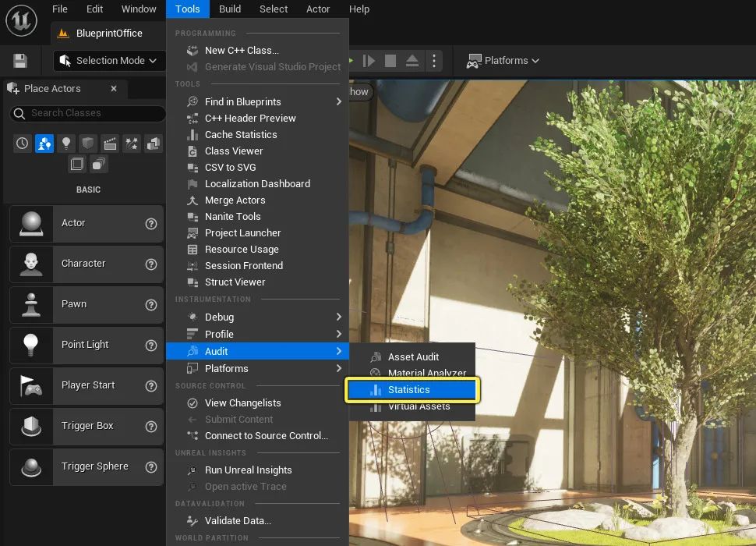The image size is (756, 546).
Task: Open help for Actor entry
Action: [151, 224]
